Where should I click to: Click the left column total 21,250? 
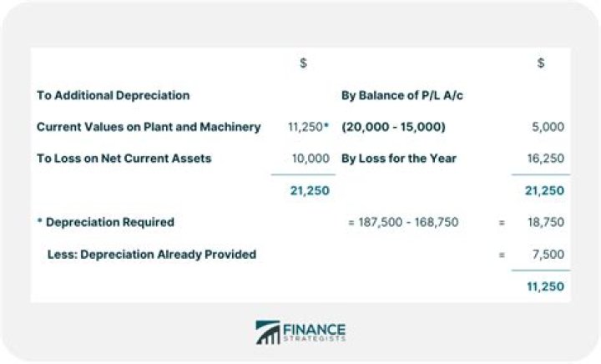(310, 190)
